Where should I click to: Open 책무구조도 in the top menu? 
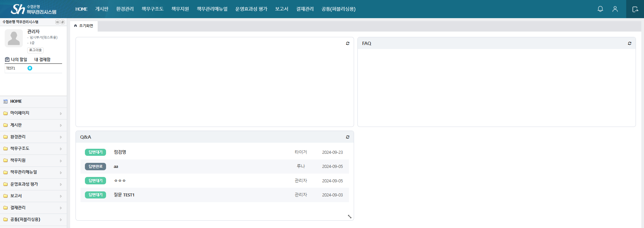point(152,9)
